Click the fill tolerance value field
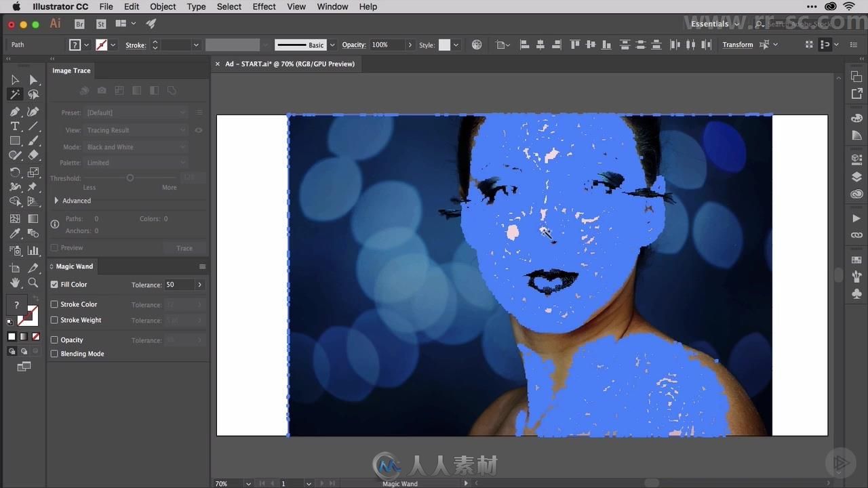This screenshot has width=868, height=488. tap(179, 285)
